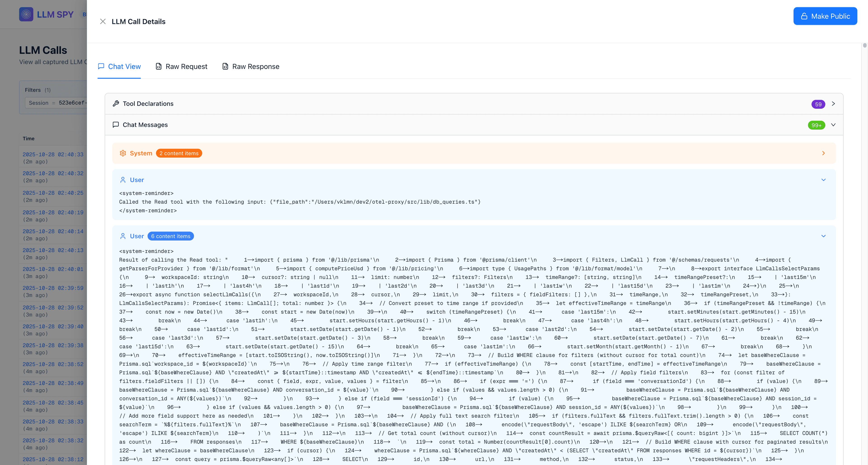Expand the Tool Declarations section
The width and height of the screenshot is (868, 465).
pos(834,104)
